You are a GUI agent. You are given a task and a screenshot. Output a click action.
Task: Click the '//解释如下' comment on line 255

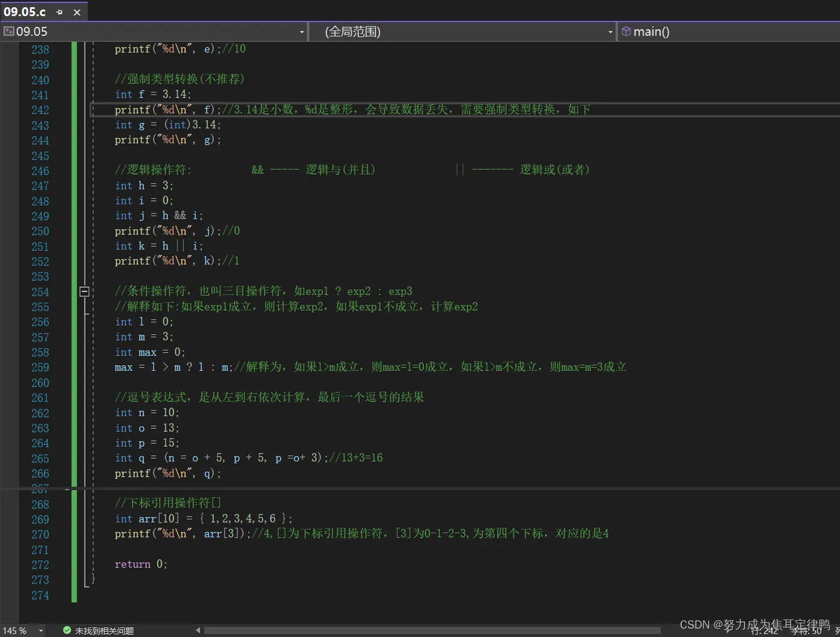(296, 307)
